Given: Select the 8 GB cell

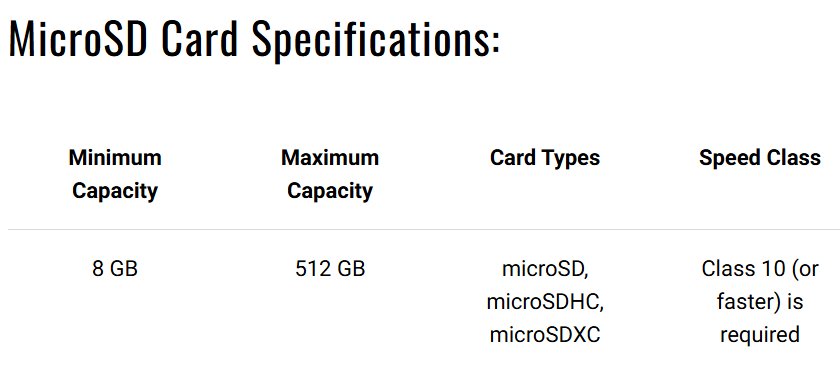Looking at the screenshot, I should (115, 268).
